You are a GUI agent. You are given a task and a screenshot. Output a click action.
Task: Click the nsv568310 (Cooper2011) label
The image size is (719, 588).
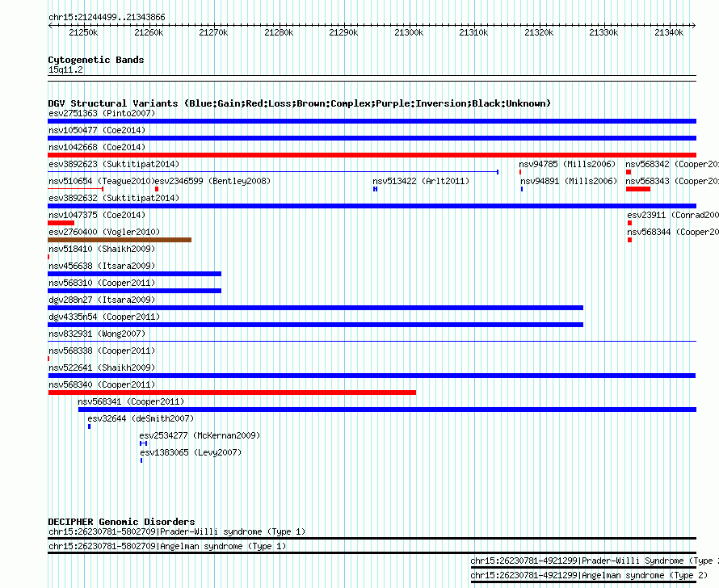102,283
